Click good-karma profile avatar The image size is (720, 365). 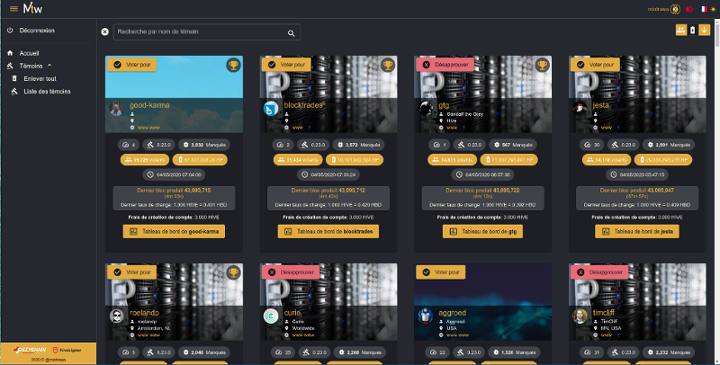coord(116,109)
